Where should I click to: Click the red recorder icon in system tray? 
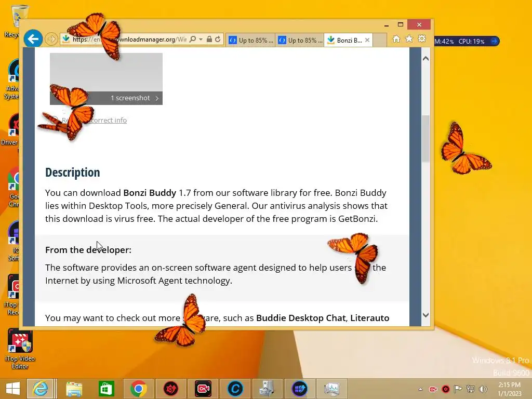pos(433,389)
